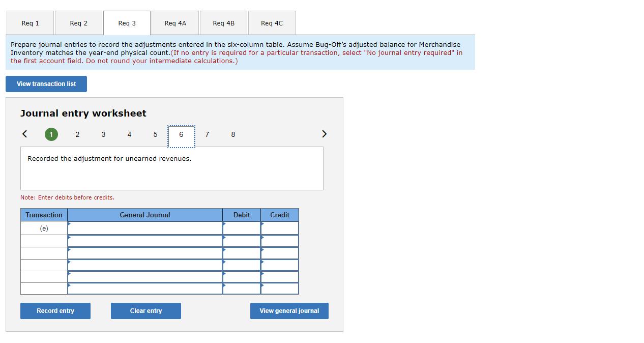644x343 pixels.
Task: Select journal entry step 7
Action: tap(207, 134)
